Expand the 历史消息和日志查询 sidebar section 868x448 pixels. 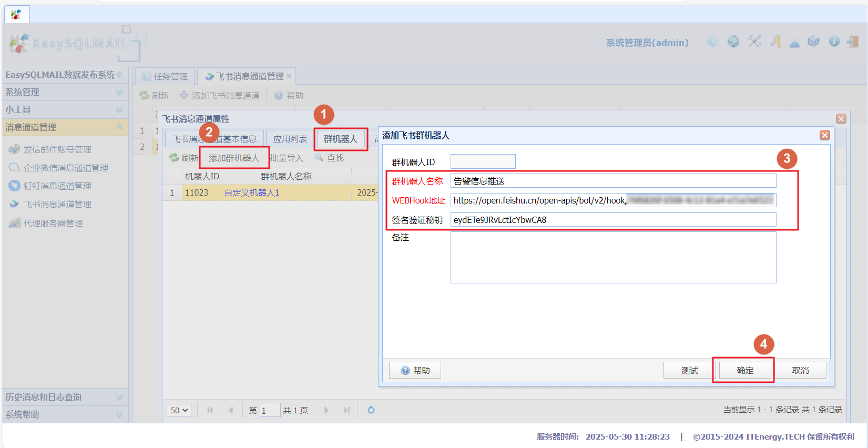point(64,397)
